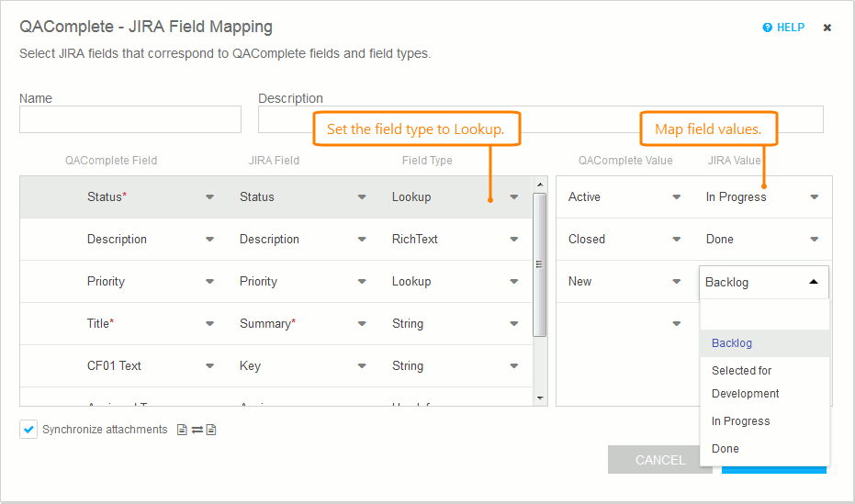Viewport: 855px width, 504px height.
Task: Toggle Synchronize attachments checkbox
Action: 28,430
